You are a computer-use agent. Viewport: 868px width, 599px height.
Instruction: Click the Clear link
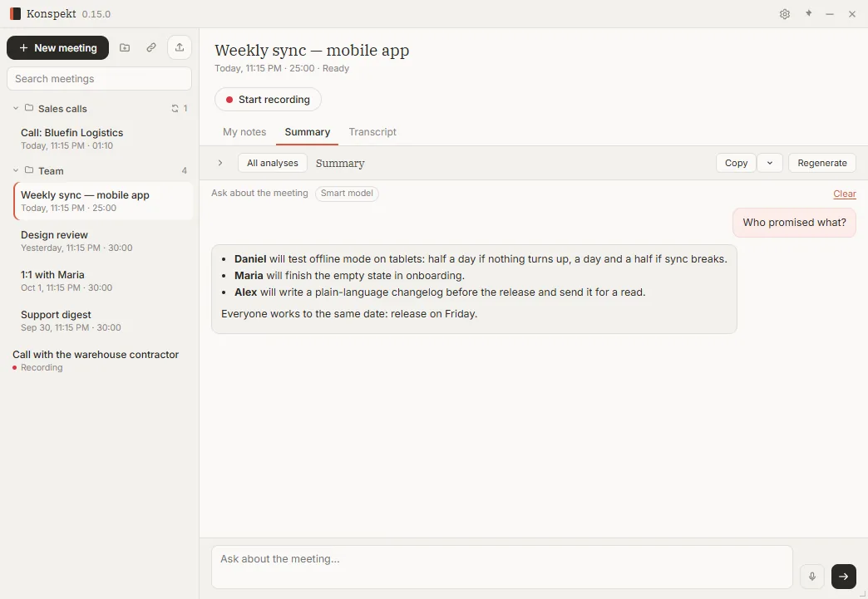coord(844,194)
